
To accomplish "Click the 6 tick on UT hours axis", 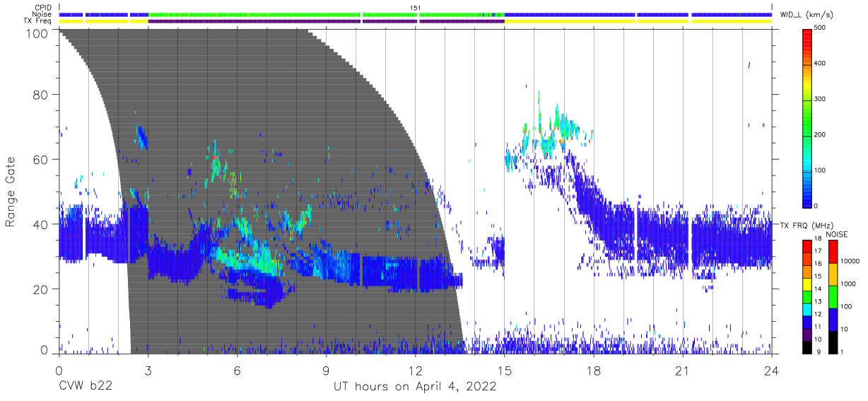I will click(x=237, y=369).
